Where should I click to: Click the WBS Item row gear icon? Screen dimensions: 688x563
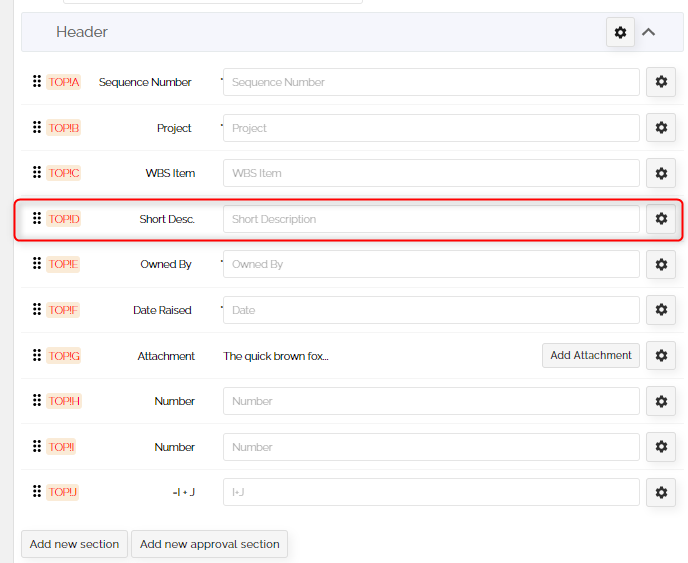click(660, 173)
